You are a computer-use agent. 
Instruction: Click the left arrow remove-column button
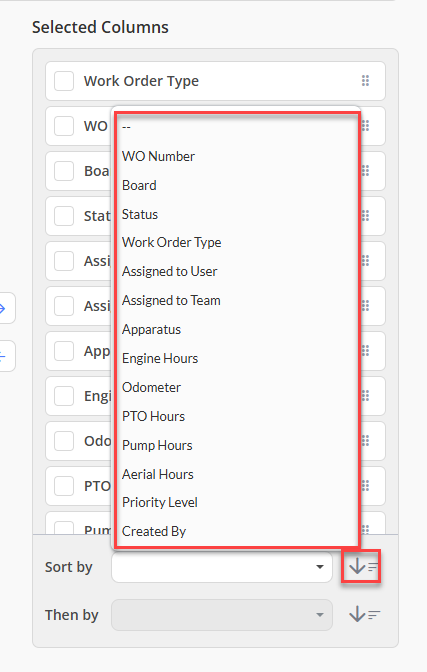click(4, 356)
